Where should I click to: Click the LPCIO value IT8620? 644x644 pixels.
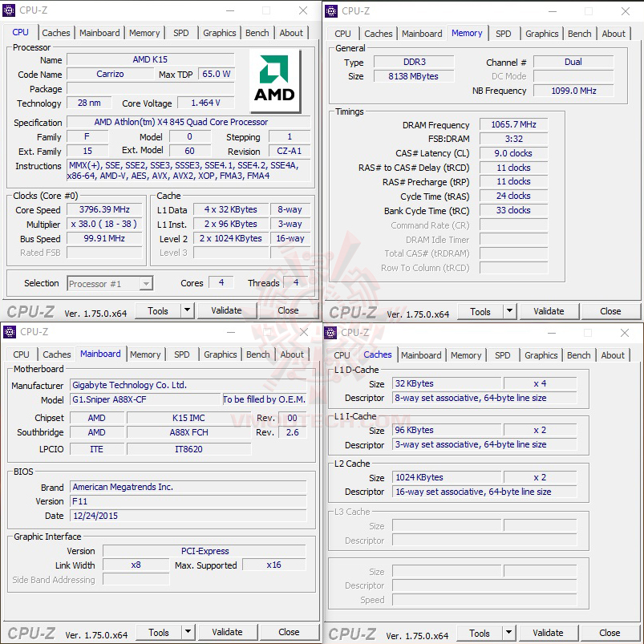[189, 449]
